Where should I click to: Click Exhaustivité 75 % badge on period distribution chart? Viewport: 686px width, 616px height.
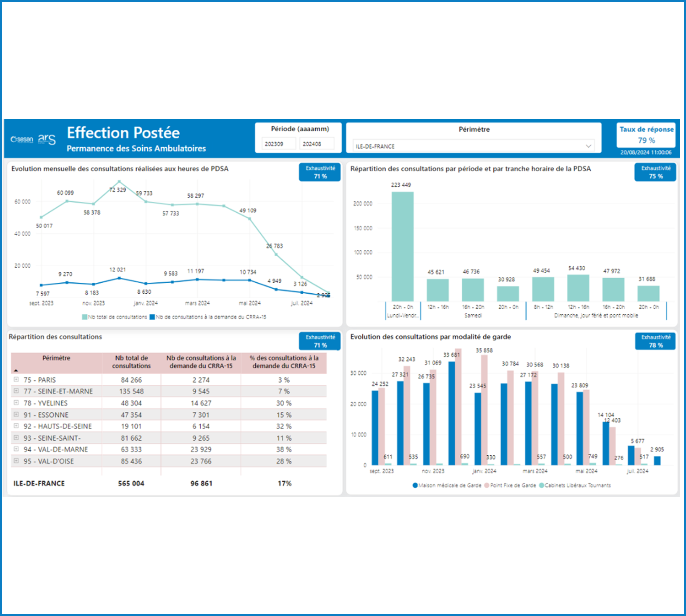(655, 172)
